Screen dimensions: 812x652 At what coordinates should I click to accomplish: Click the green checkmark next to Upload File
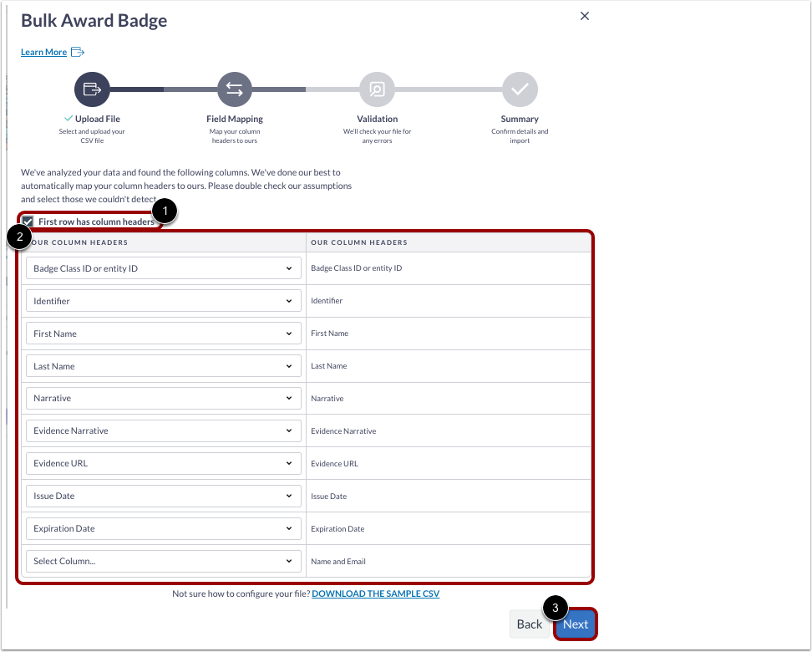69,119
